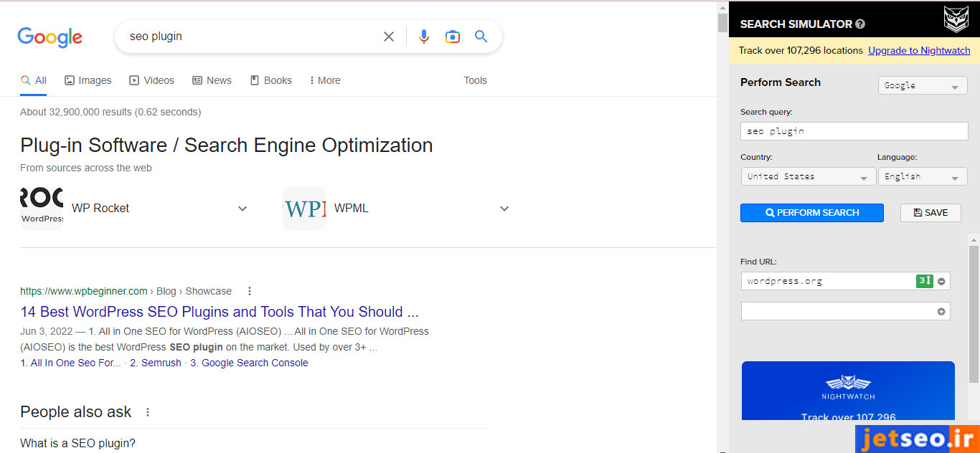The image size is (980, 453).
Task: Switch to the News tab
Action: (212, 80)
